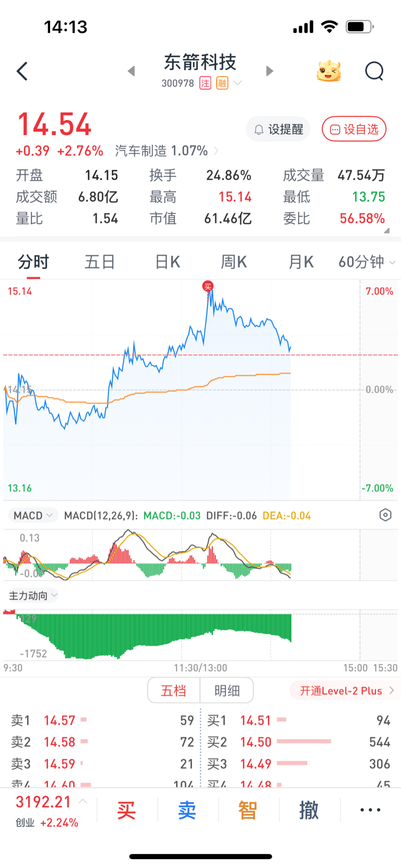This screenshot has width=401, height=868.
Task: Switch to 明细 trade details view
Action: pyautogui.click(x=227, y=691)
